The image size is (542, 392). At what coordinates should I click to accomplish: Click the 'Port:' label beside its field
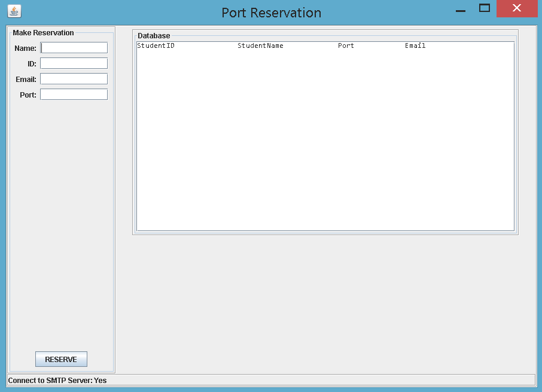tap(28, 95)
